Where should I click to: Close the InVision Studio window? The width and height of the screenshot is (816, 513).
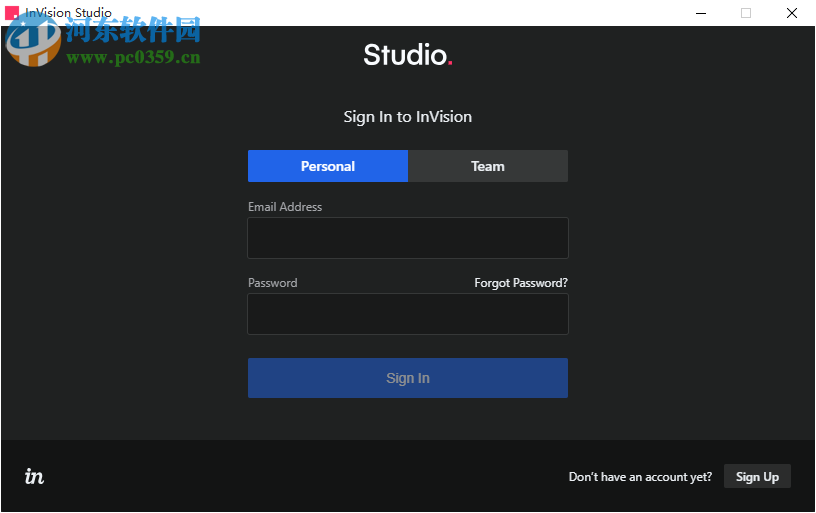792,13
